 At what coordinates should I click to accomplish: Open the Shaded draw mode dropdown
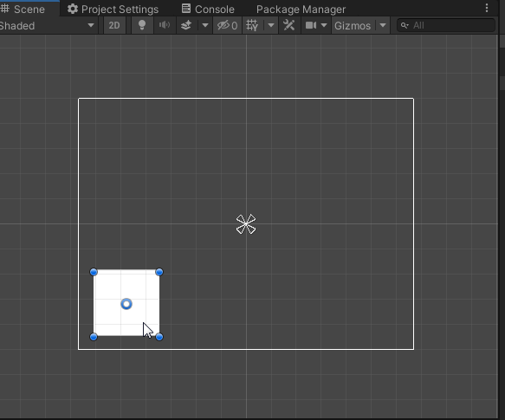(x=48, y=25)
